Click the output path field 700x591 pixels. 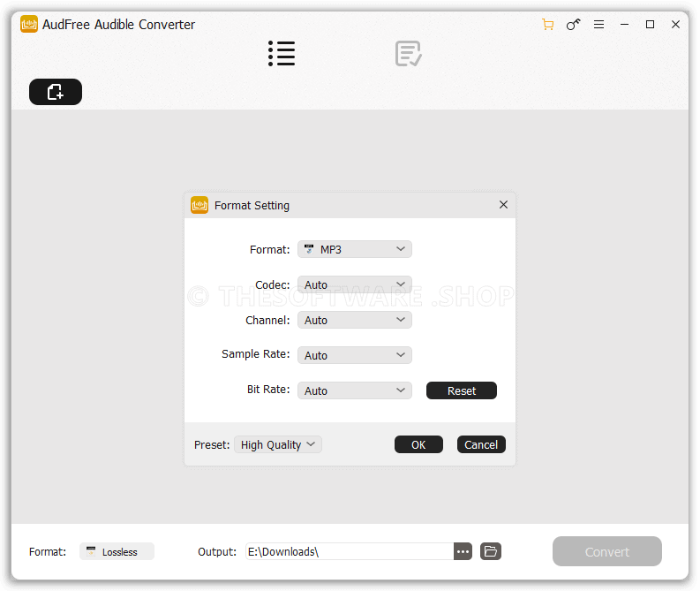349,551
